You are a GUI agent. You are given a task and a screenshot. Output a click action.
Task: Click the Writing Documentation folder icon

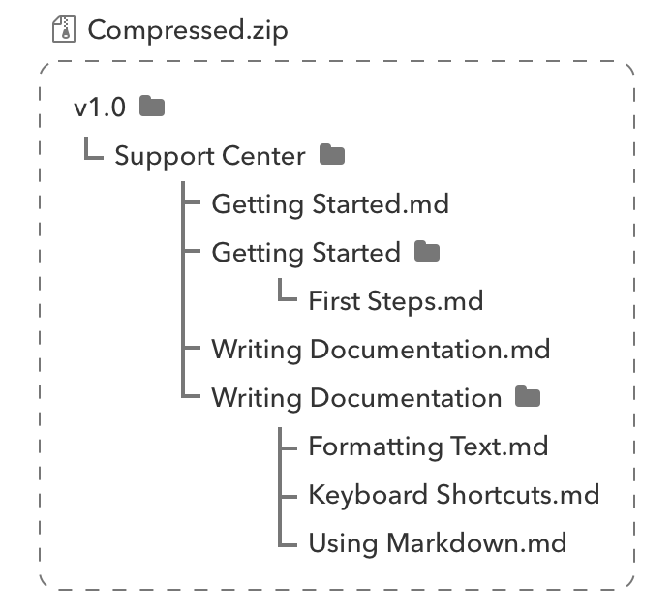[527, 397]
